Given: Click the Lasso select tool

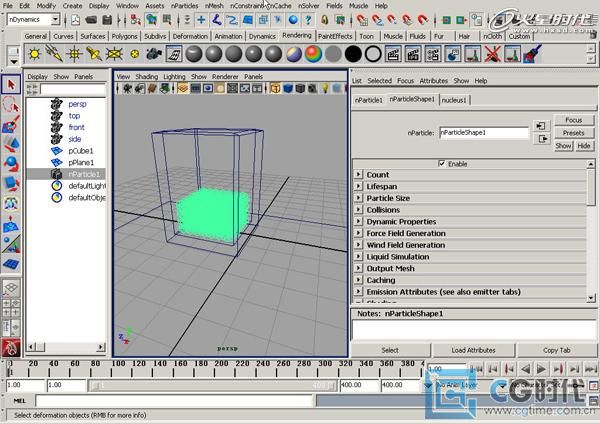Looking at the screenshot, I should (11, 105).
